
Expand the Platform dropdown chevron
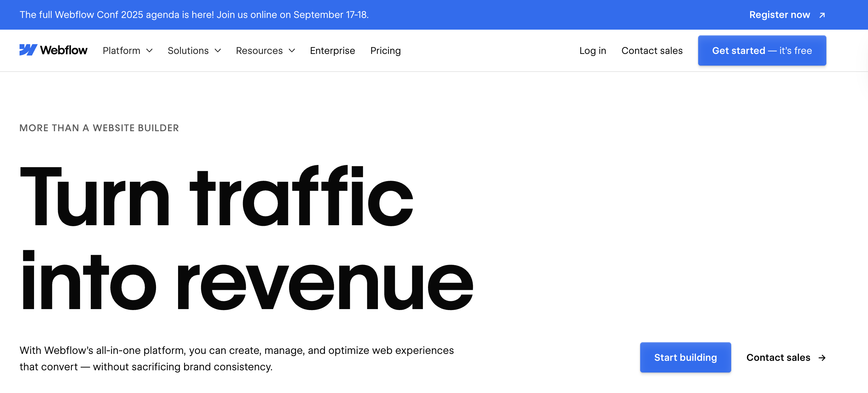tap(149, 50)
